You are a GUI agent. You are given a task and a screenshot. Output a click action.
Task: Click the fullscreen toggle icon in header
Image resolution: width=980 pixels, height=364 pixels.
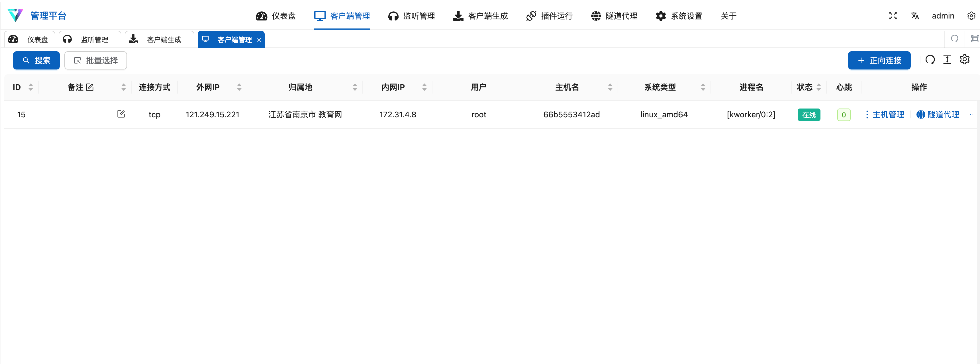(x=893, y=16)
